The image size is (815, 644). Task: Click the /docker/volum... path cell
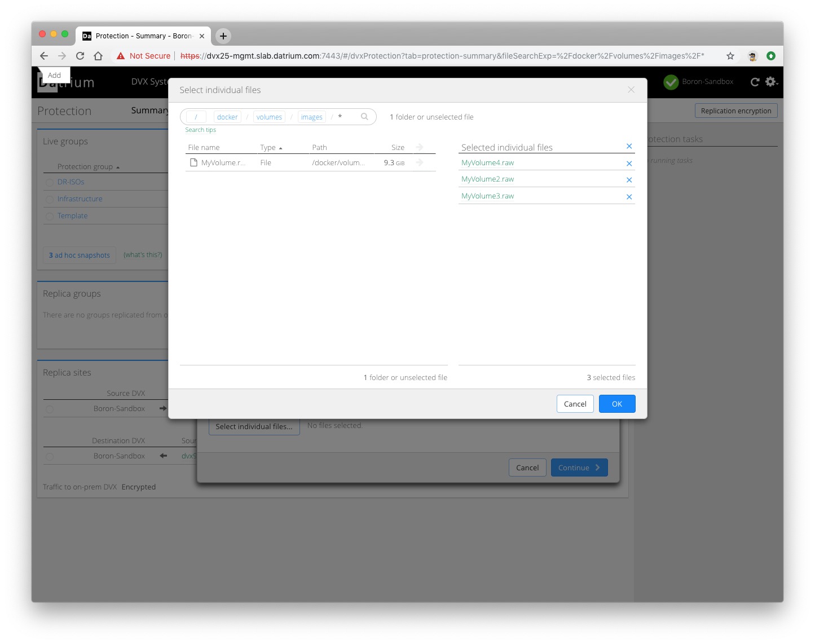coord(338,162)
